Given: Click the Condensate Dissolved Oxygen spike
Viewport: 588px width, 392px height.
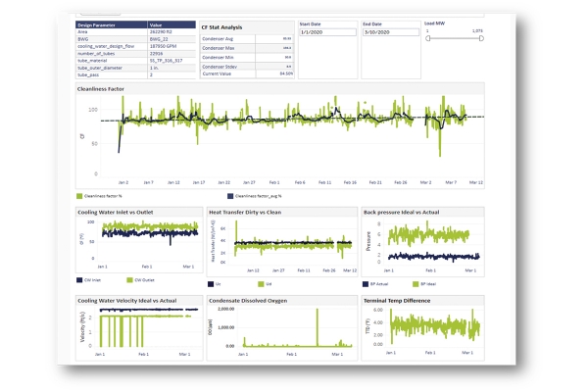Looking at the screenshot, I should click(318, 327).
